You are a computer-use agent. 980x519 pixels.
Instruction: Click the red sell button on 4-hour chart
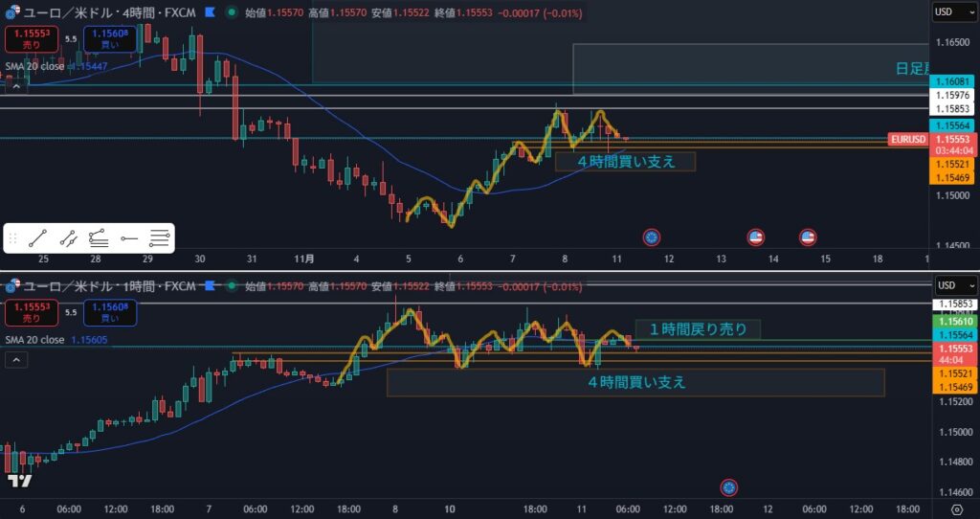point(32,39)
